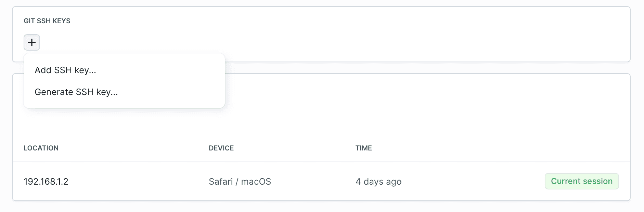Click the "SSH" text in the section title
Viewport: 644px width, 212px height.
click(x=44, y=21)
